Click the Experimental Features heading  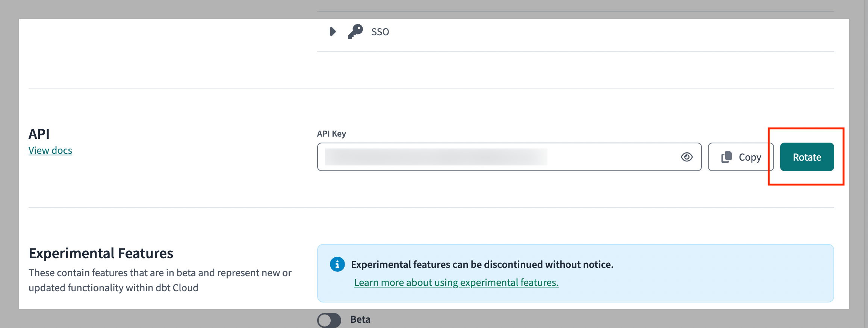click(x=101, y=253)
